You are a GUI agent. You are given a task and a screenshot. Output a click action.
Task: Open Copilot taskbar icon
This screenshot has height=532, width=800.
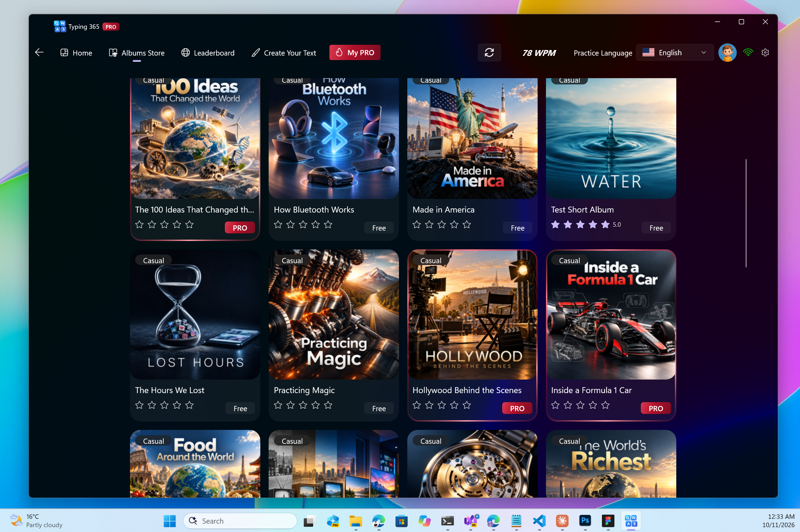(x=424, y=521)
